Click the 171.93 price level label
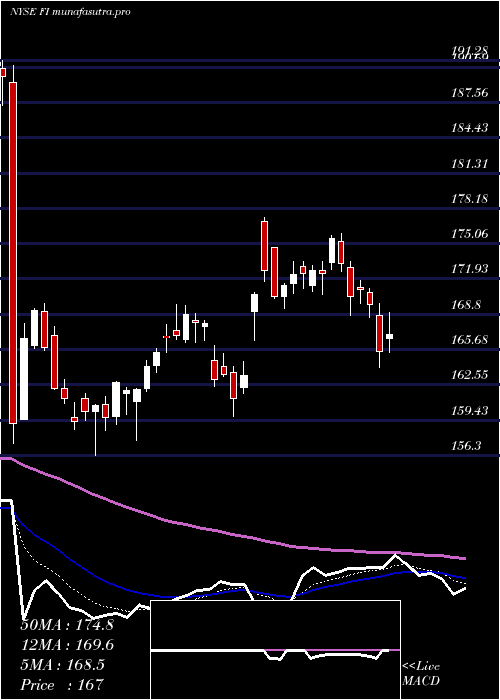The image size is (500, 700). point(469,269)
